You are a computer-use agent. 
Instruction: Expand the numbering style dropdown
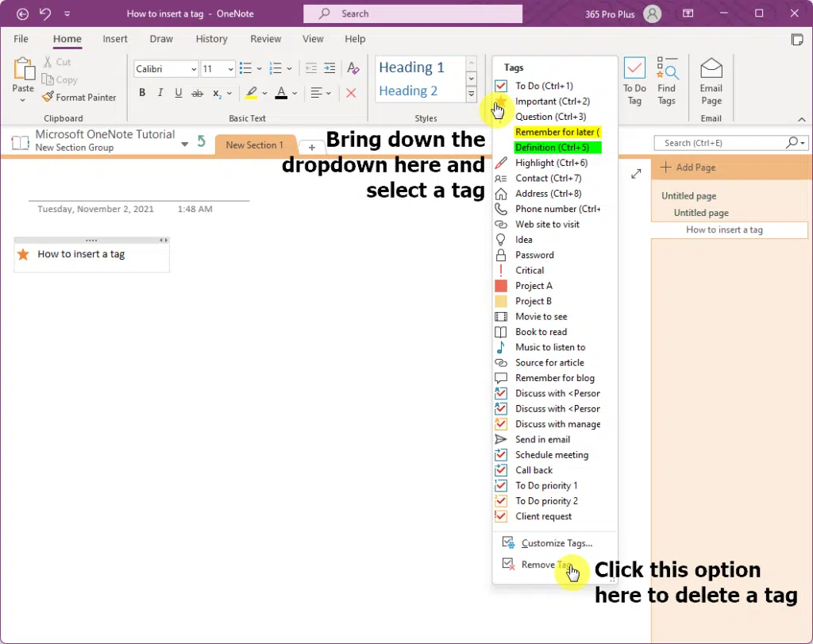coord(289,68)
